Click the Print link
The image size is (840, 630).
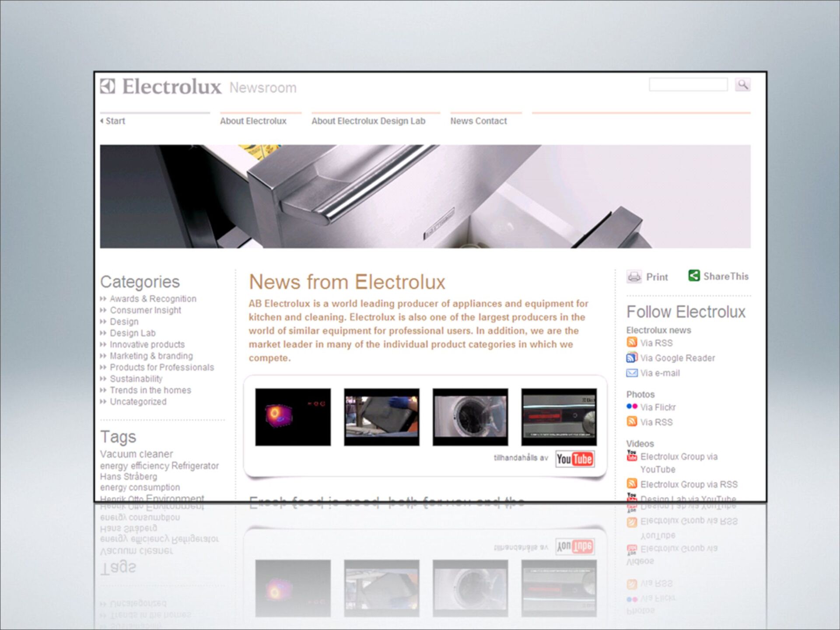click(657, 277)
